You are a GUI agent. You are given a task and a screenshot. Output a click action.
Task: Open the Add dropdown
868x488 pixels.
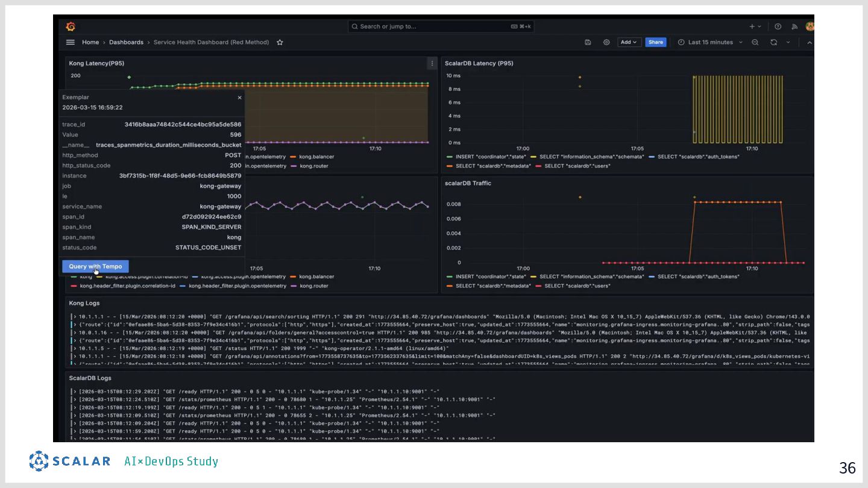pyautogui.click(x=629, y=42)
